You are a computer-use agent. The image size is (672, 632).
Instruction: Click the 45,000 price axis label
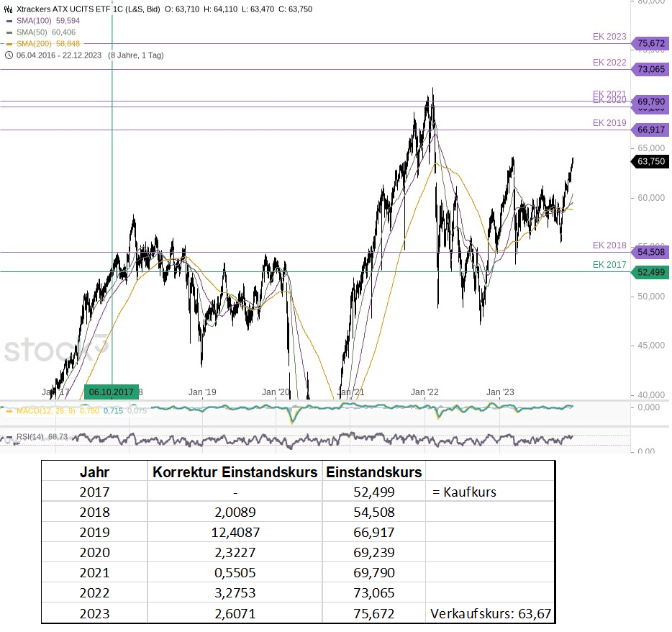click(651, 346)
